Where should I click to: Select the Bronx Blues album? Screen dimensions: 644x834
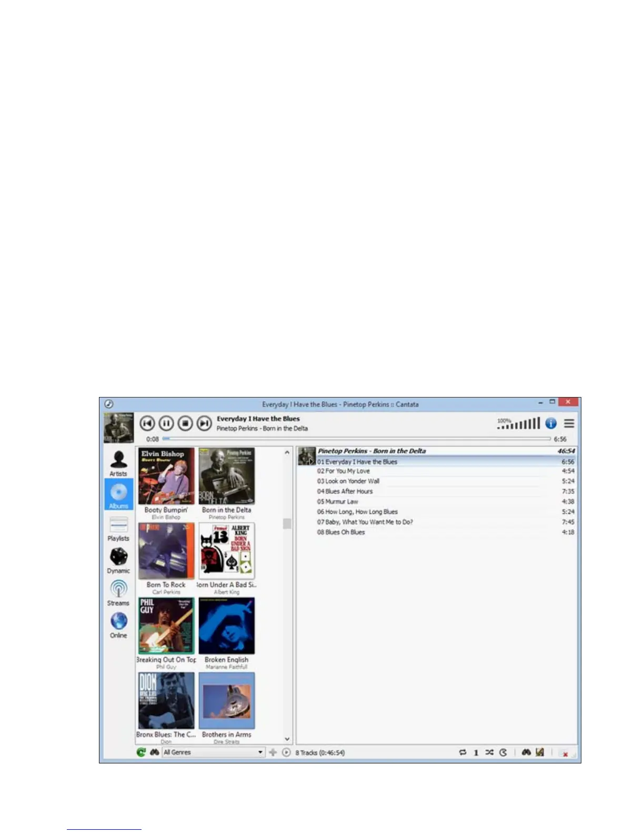pyautogui.click(x=166, y=708)
